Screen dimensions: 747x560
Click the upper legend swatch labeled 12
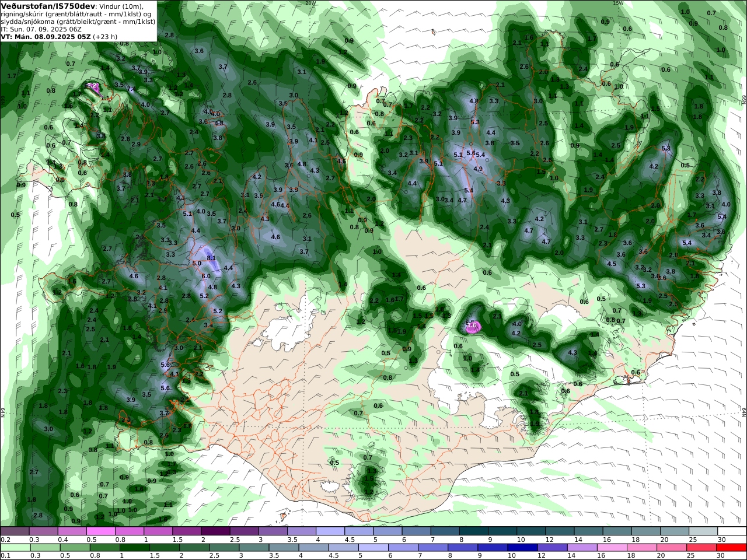(559, 531)
